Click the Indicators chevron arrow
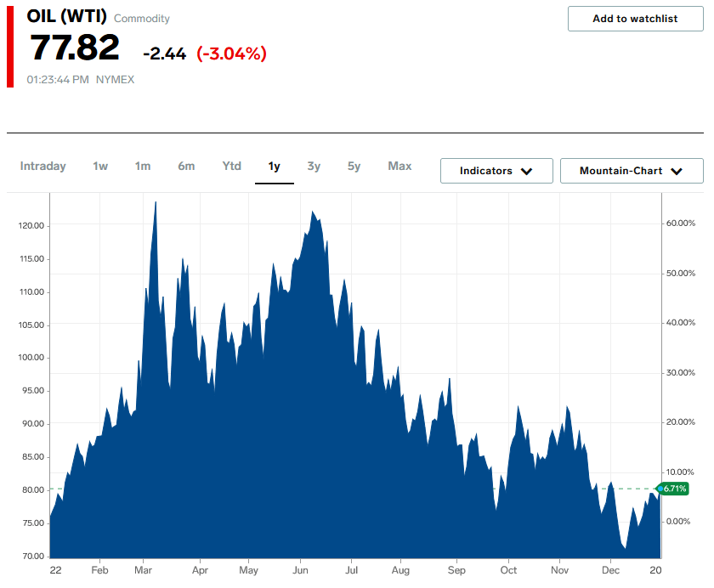This screenshot has height=588, width=714. (527, 172)
